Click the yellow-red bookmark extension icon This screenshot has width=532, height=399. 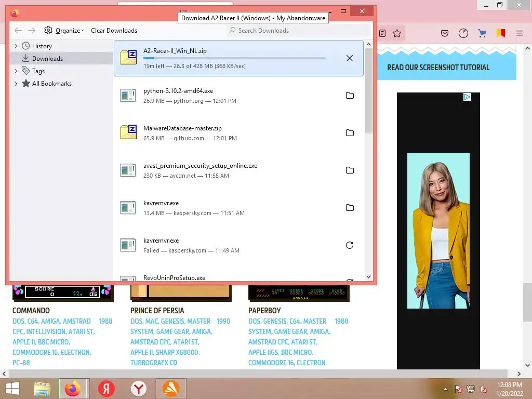coord(501,33)
